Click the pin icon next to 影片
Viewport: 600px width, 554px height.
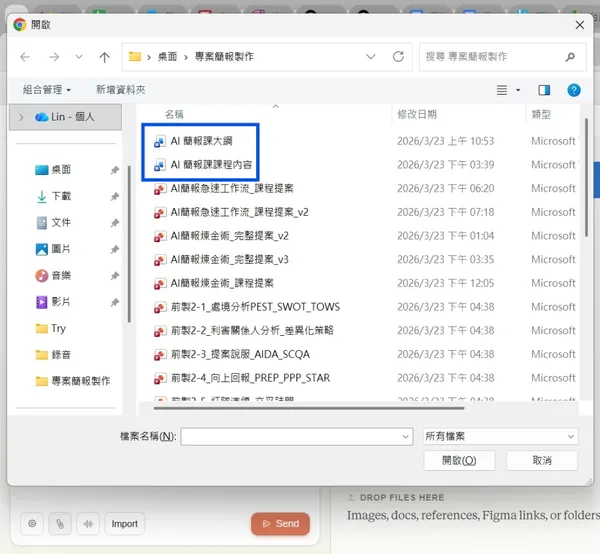point(115,302)
